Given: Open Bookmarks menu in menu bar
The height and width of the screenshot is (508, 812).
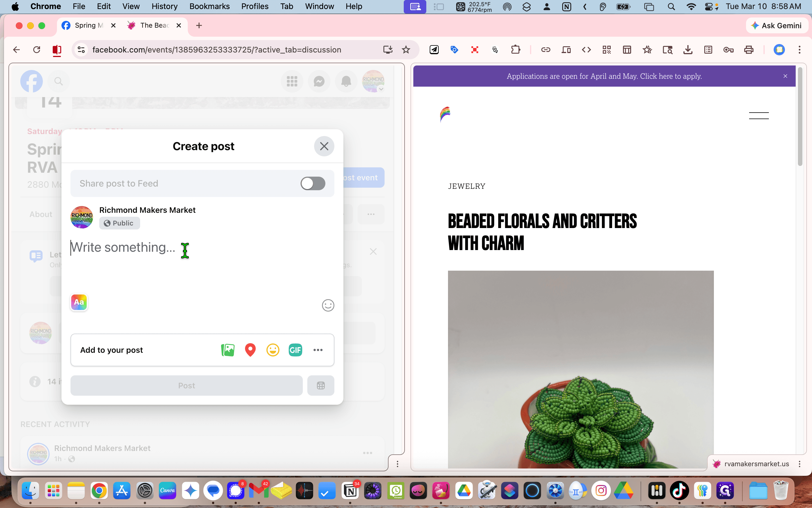Looking at the screenshot, I should click(209, 6).
